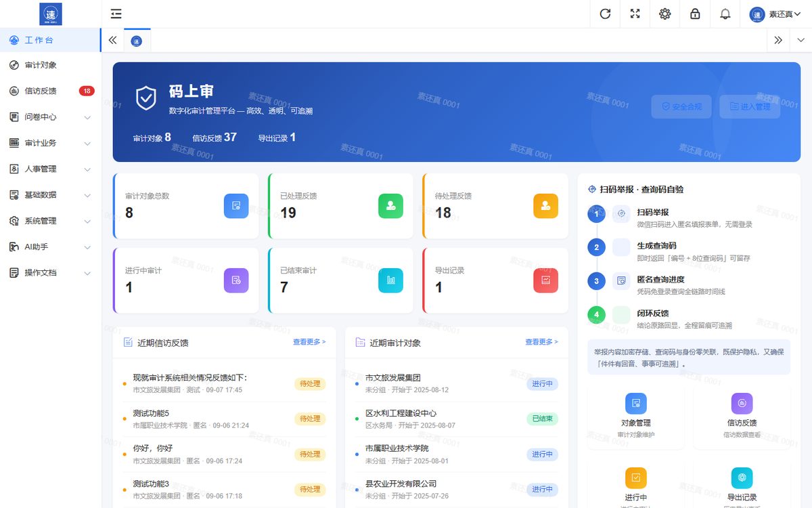Open the 素还真 user menu

775,14
